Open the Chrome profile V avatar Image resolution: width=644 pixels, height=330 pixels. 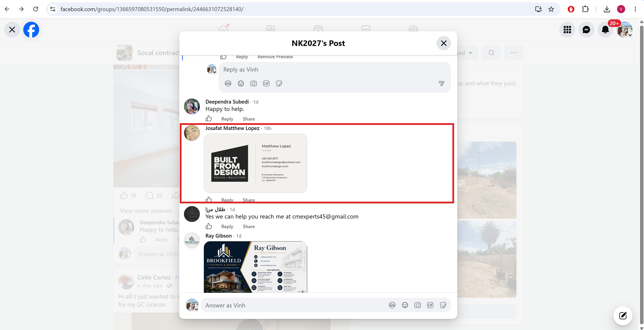tap(621, 9)
